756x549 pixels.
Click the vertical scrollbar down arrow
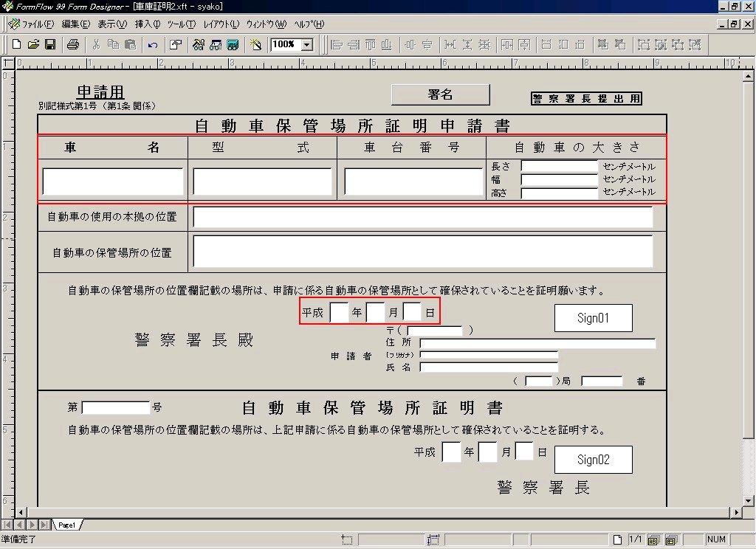pyautogui.click(x=749, y=501)
